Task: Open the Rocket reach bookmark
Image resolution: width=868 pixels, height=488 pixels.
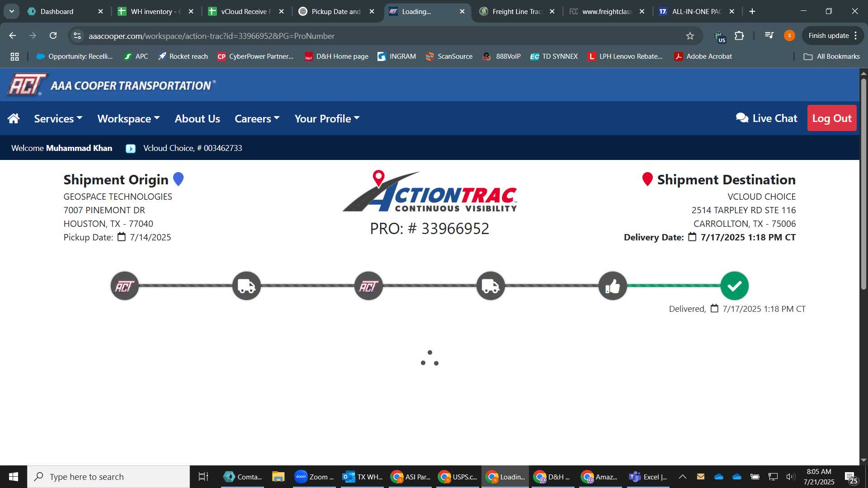Action: point(183,56)
